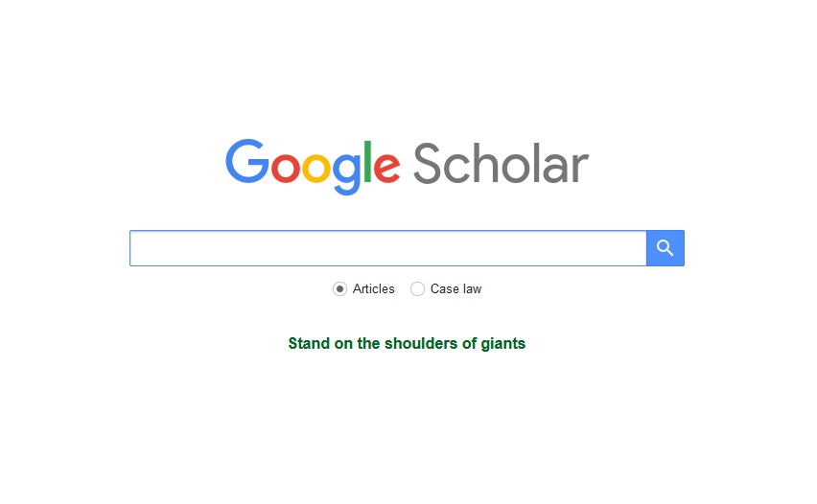Image resolution: width=817 pixels, height=504 pixels.
Task: Click the final r of Scholar
Action: coord(580,169)
